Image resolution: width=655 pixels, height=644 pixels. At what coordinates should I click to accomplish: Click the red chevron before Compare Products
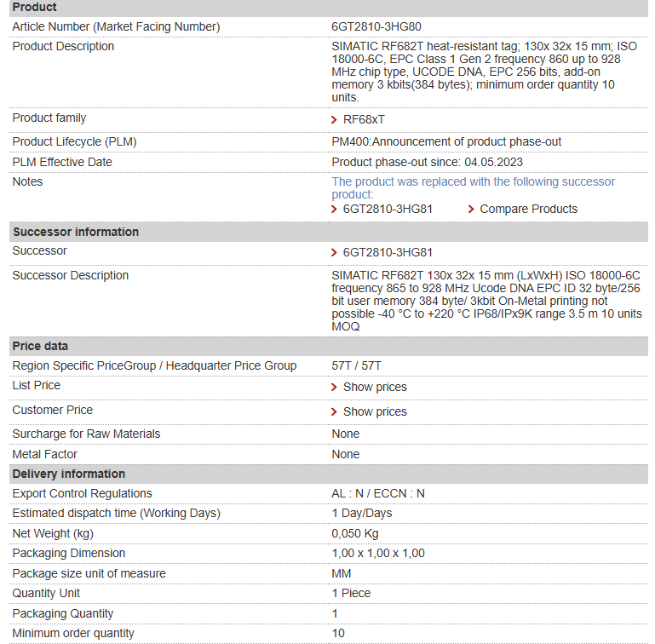click(471, 210)
